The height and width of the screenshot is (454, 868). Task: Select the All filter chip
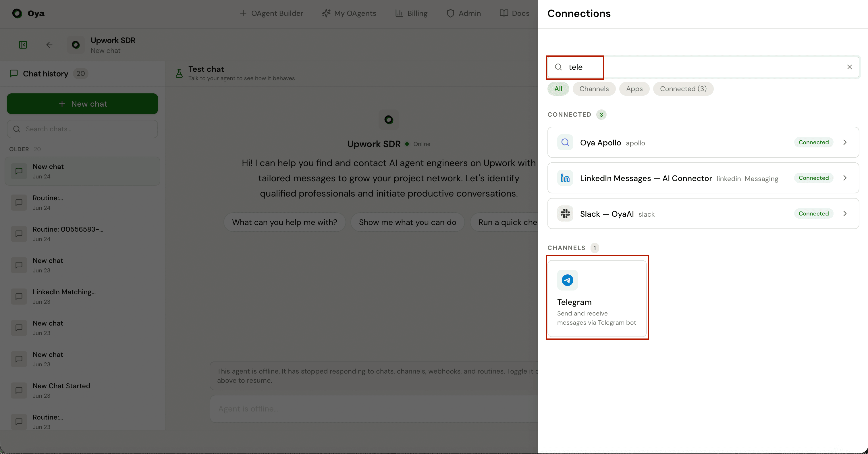click(558, 89)
